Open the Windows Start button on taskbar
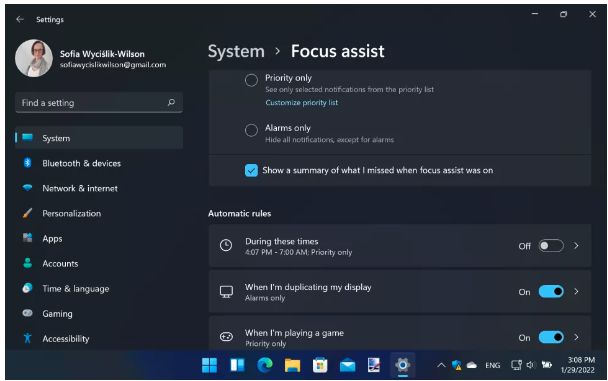The image size is (608, 381). pos(209,365)
